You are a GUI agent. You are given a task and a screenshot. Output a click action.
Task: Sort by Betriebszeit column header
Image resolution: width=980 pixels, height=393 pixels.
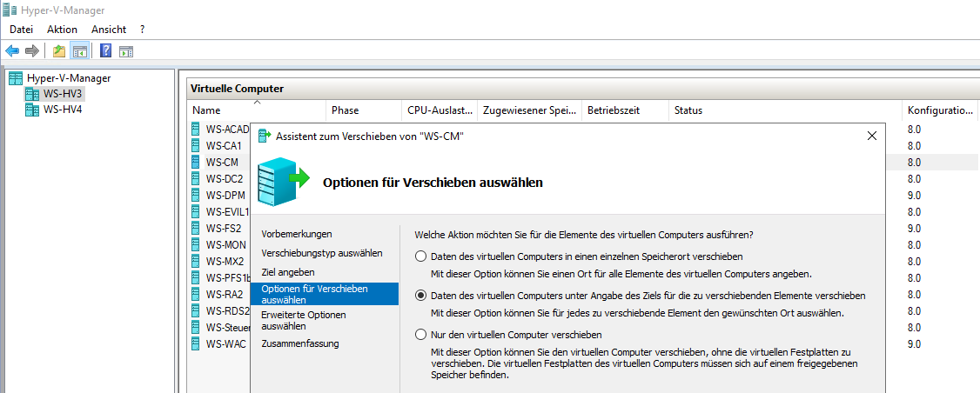(x=626, y=110)
